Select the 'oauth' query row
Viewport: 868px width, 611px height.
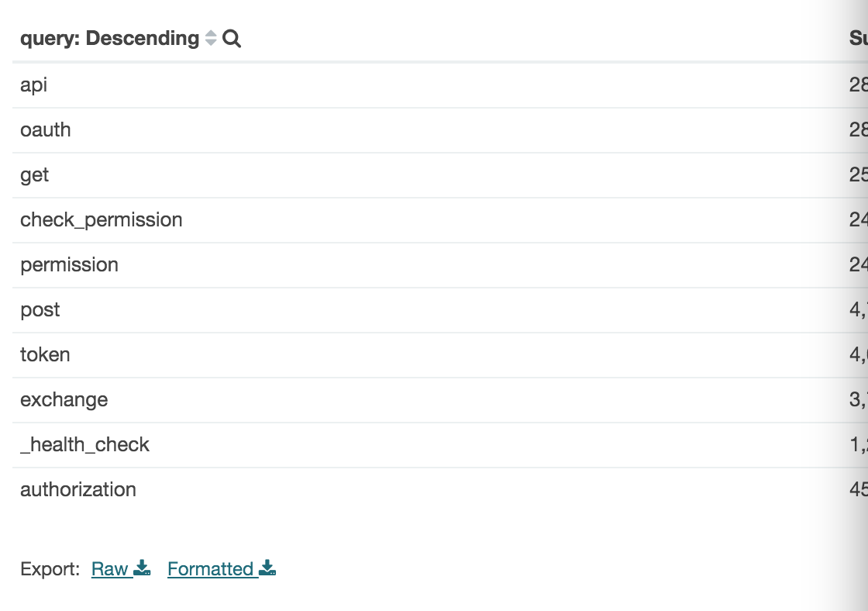pos(46,129)
